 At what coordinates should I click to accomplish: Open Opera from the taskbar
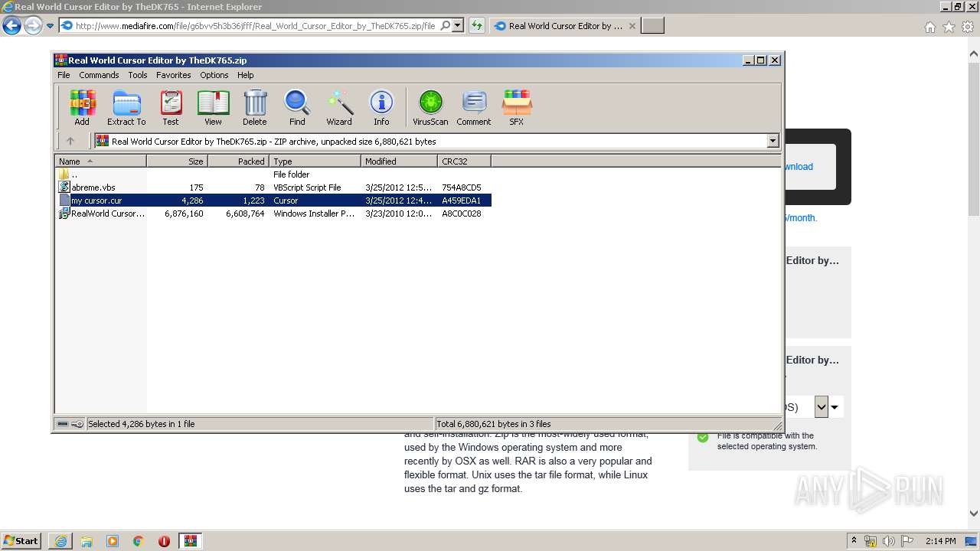(164, 541)
